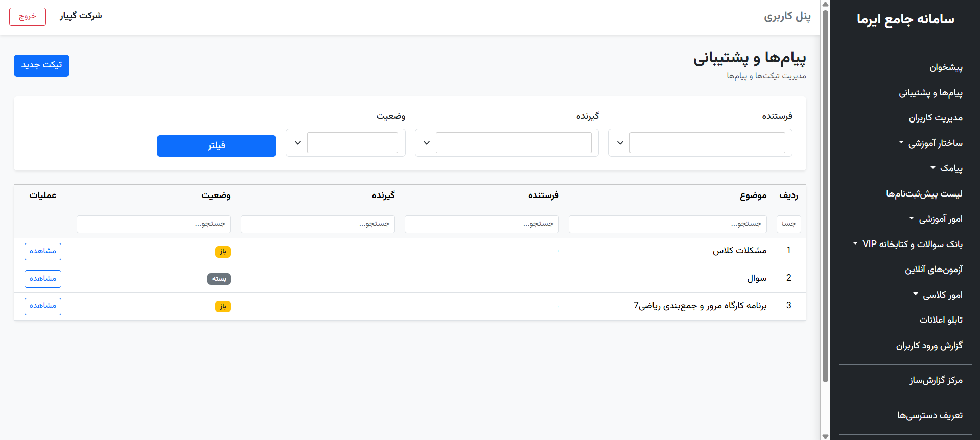This screenshot has width=980, height=440.
Task: Click باز badge in مشکلات کلاس row
Action: 223,252
